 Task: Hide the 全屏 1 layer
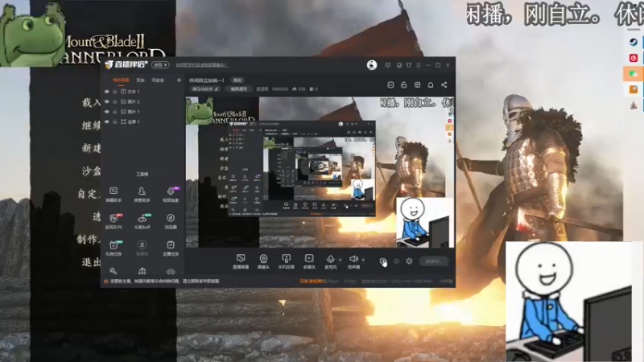[x=107, y=121]
